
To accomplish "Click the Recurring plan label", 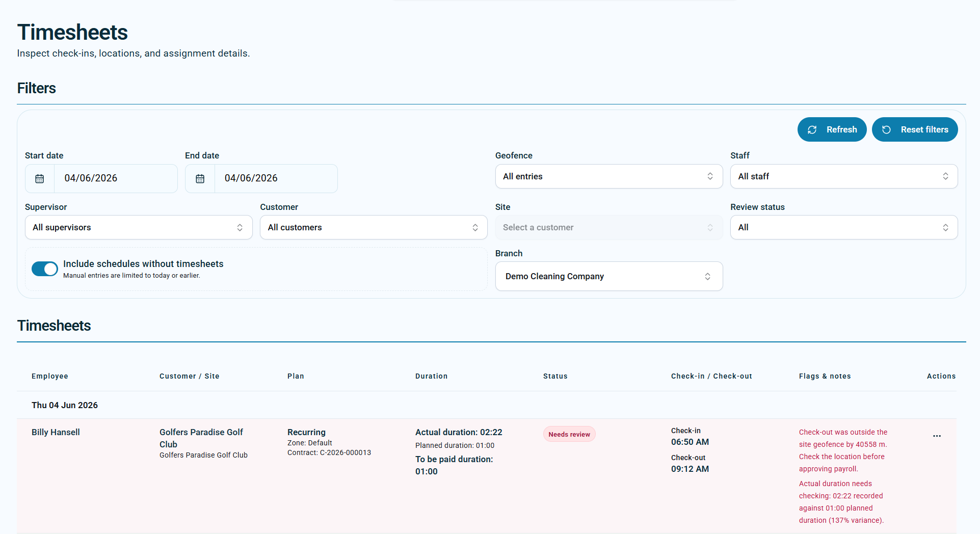I will point(306,432).
